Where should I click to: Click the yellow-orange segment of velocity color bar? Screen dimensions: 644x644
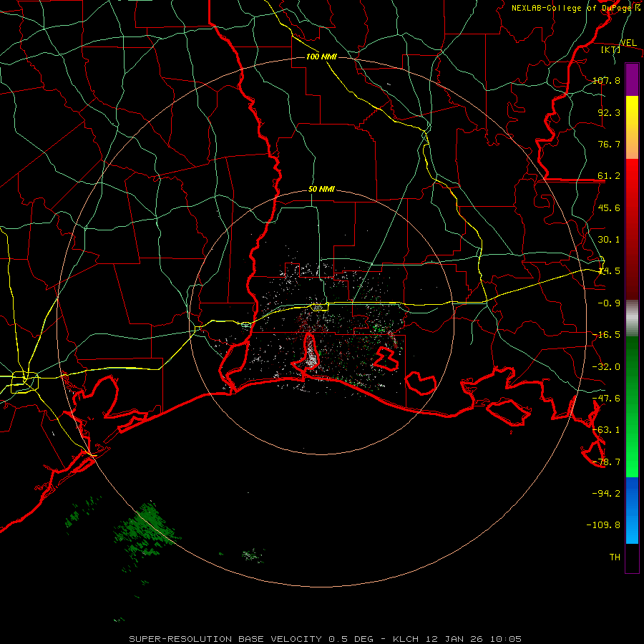coord(632,127)
